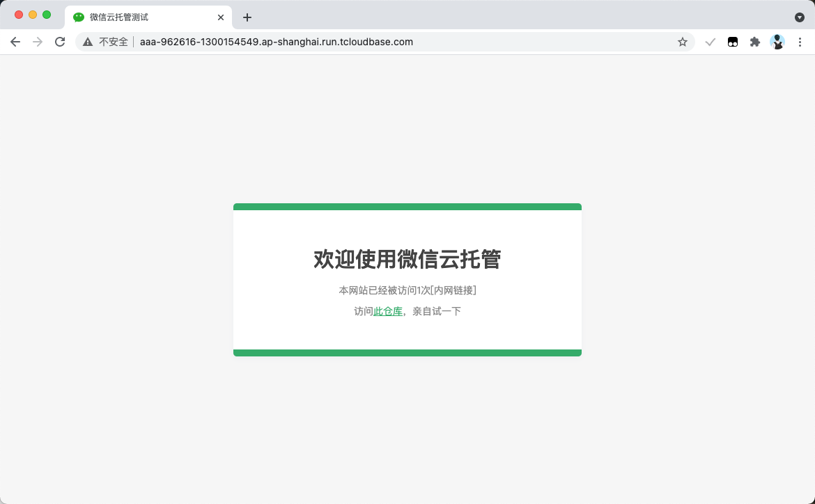Open the black square extension icon
The width and height of the screenshot is (815, 504).
[732, 42]
